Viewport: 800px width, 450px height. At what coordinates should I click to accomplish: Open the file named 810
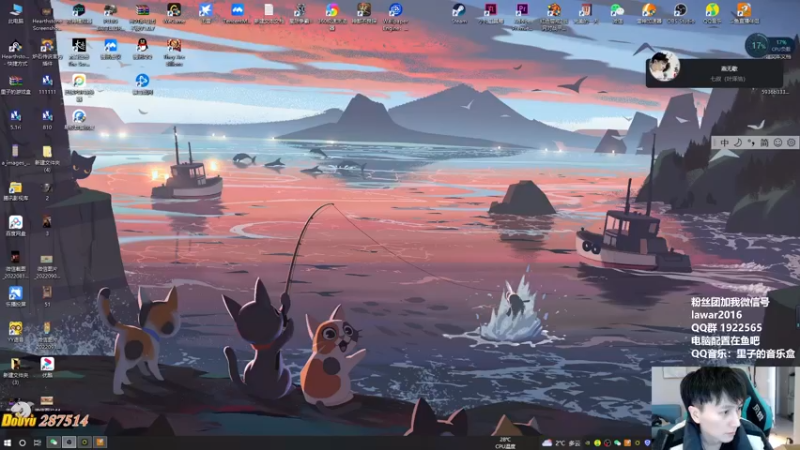[x=47, y=119]
